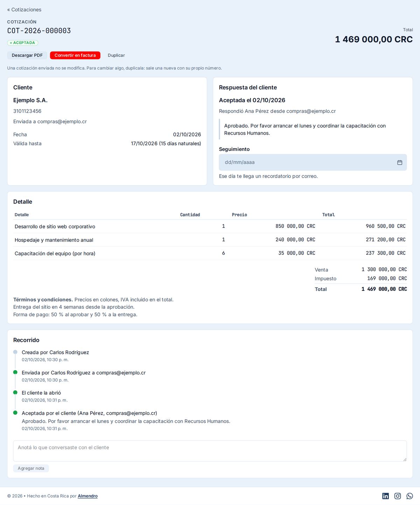Screen dimensions: 420x505
Task: Open the LinkedIn icon in footer
Action: coord(385,496)
